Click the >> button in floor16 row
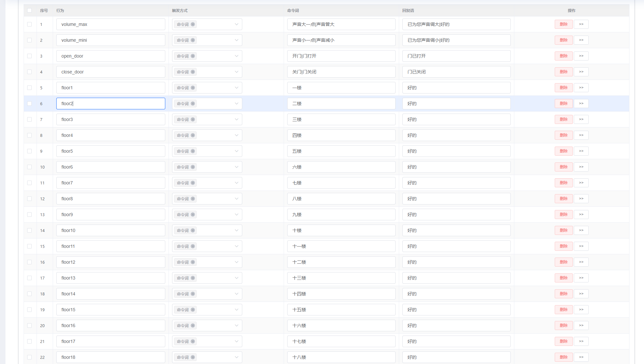This screenshot has width=644, height=364. coord(581,325)
